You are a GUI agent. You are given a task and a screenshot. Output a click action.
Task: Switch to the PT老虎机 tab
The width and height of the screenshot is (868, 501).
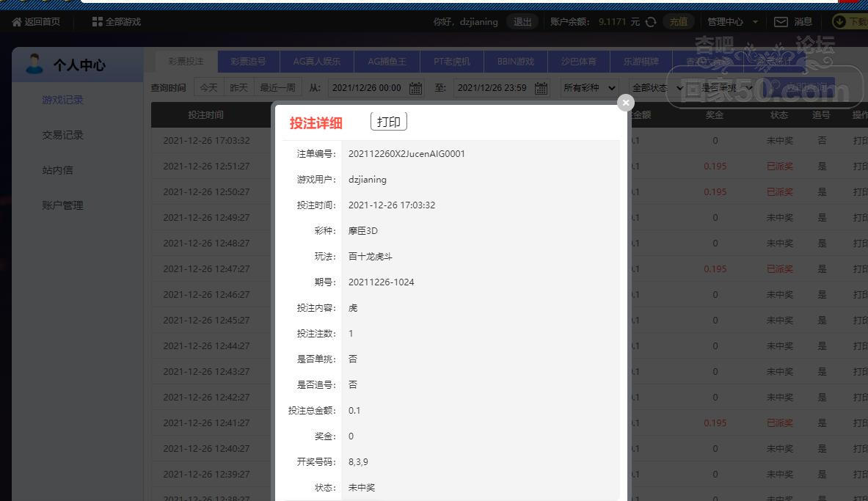[x=452, y=61]
